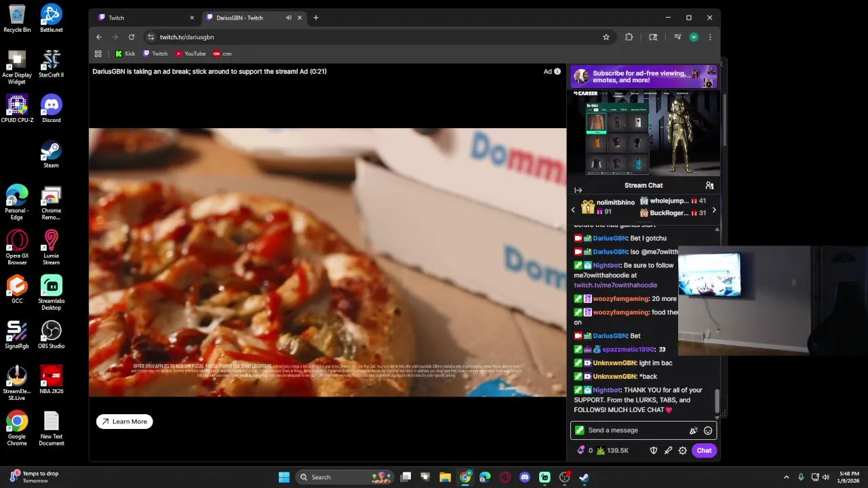Select the NBA 2K26 desktop shortcut

pos(52,380)
